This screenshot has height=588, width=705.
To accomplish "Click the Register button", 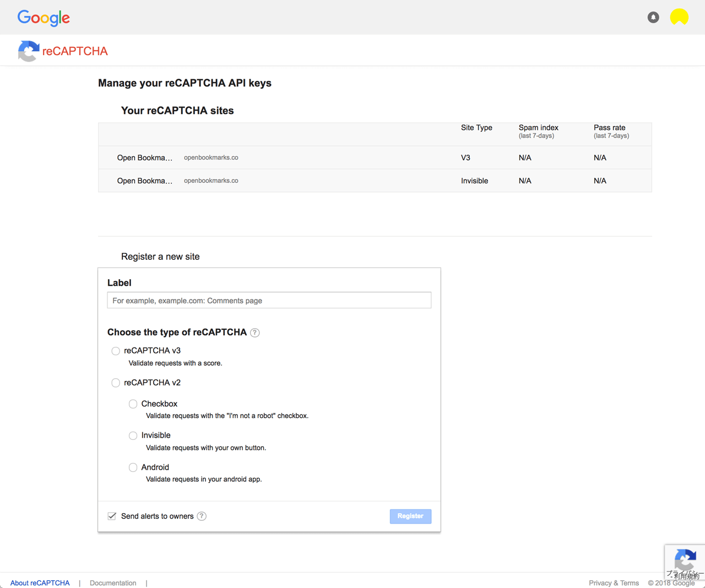I will pos(410,516).
